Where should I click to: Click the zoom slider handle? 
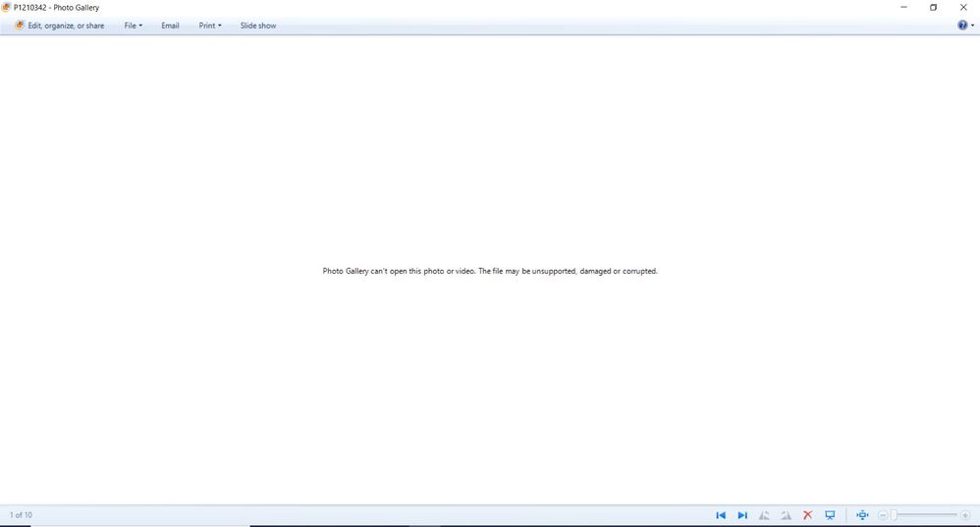pos(895,515)
